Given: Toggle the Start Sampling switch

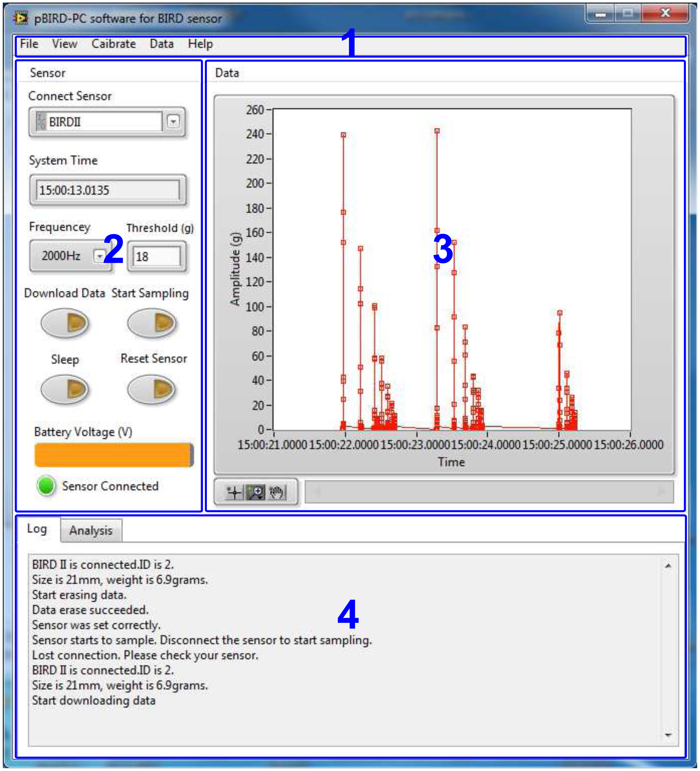Looking at the screenshot, I should (x=152, y=323).
